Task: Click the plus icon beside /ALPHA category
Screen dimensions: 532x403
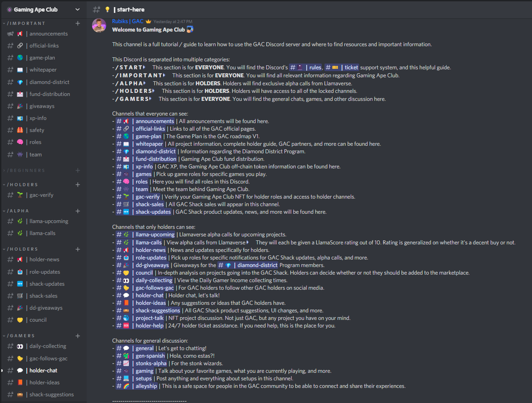Action: 78,211
